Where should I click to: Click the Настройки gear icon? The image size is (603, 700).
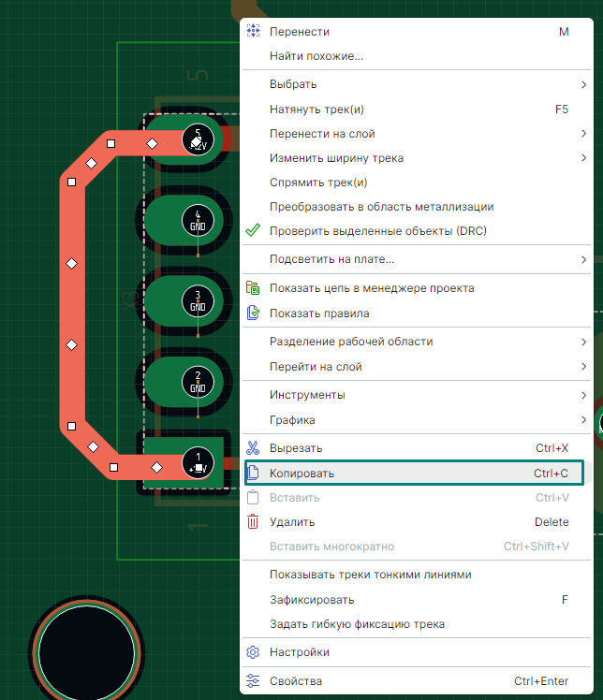252,652
